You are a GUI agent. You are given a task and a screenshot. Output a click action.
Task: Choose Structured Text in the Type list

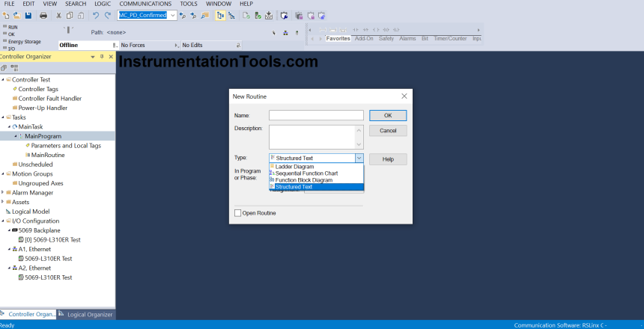(316, 187)
